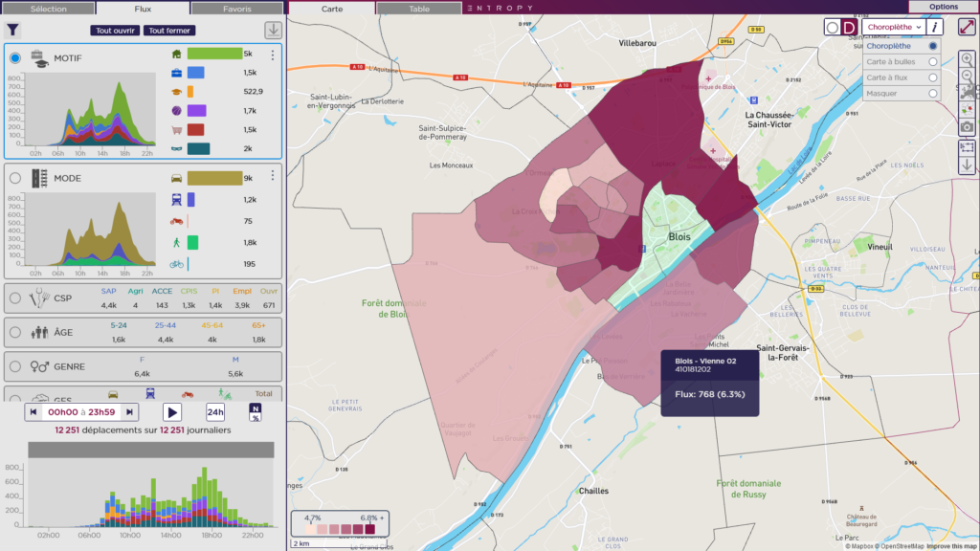Viewport: 980px width, 551px height.
Task: Open MOTIF panel three-dot menu
Action: click(273, 55)
